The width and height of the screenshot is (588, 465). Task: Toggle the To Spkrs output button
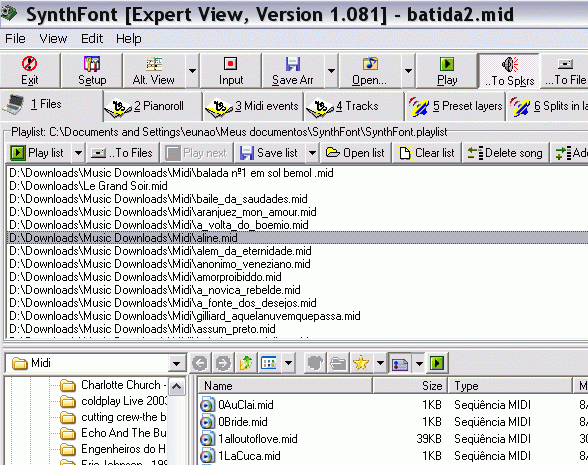pos(509,71)
